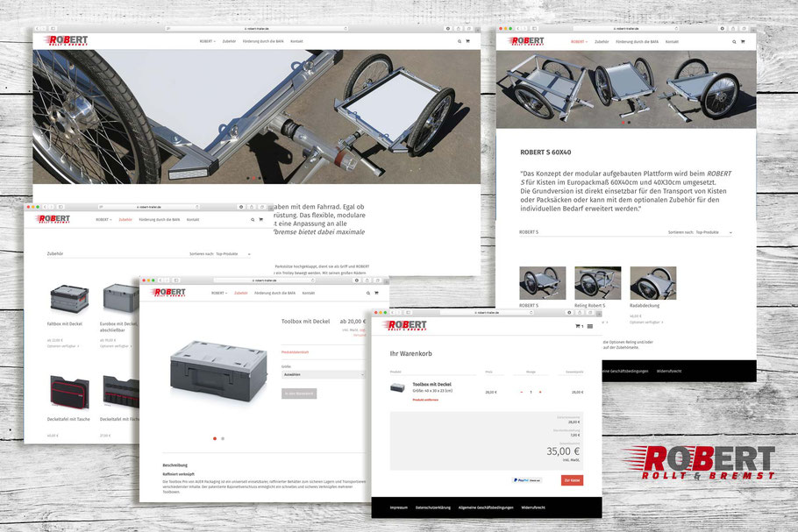Click the grey 'In den Warenkorb' button

299,394
